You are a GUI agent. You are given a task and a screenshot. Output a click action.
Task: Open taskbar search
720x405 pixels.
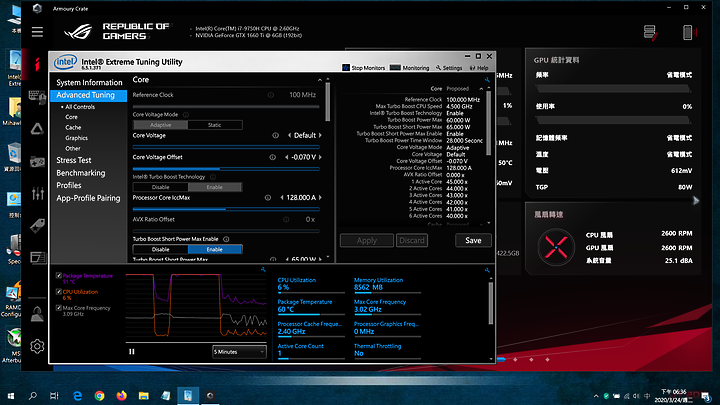coord(33,395)
